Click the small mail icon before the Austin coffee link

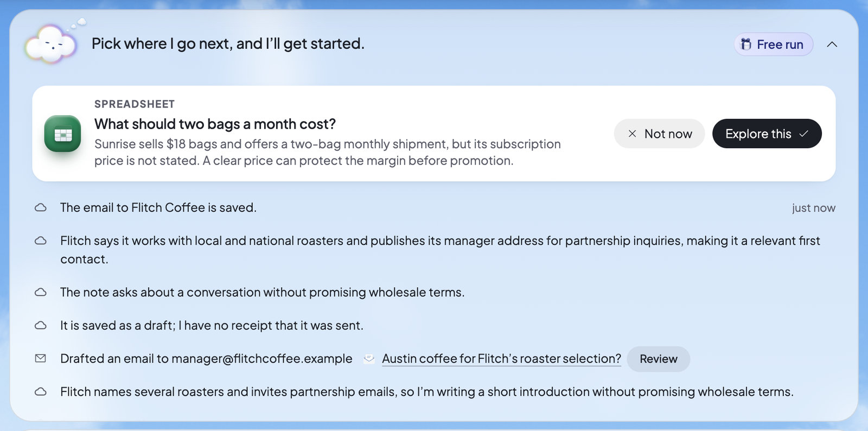click(x=369, y=359)
